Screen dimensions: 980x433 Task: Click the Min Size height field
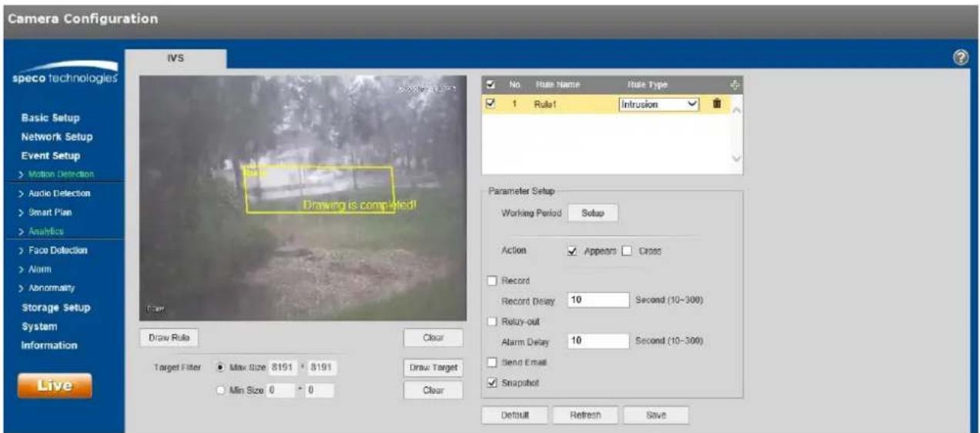[x=320, y=391]
